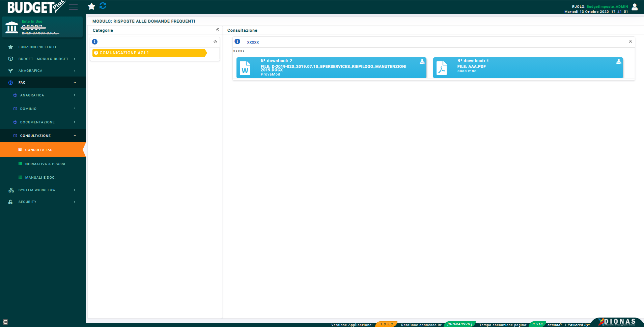Click the list icon beside Manuali e Doc.
644x327 pixels.
coord(20,177)
